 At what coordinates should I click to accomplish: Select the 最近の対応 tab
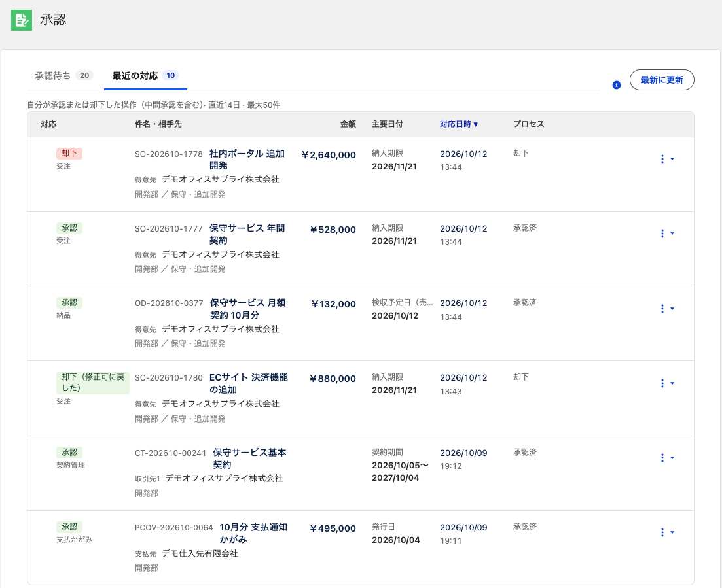click(x=145, y=75)
